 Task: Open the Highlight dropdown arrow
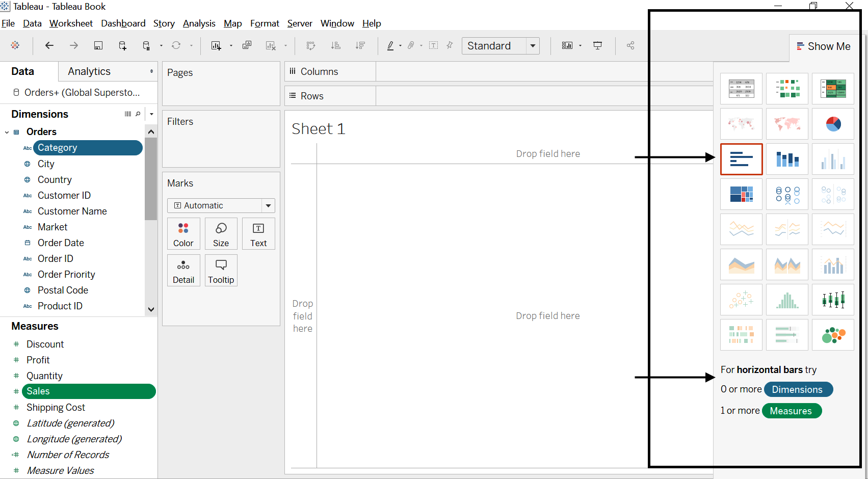point(400,45)
